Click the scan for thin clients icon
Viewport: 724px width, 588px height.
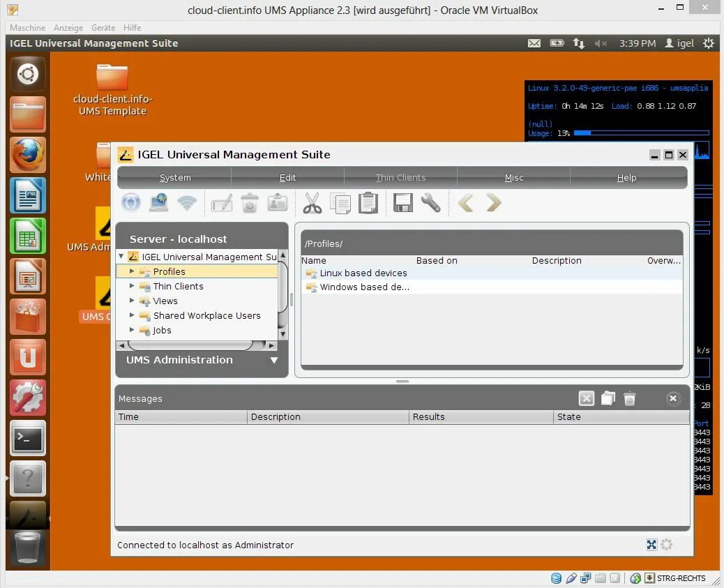click(159, 203)
